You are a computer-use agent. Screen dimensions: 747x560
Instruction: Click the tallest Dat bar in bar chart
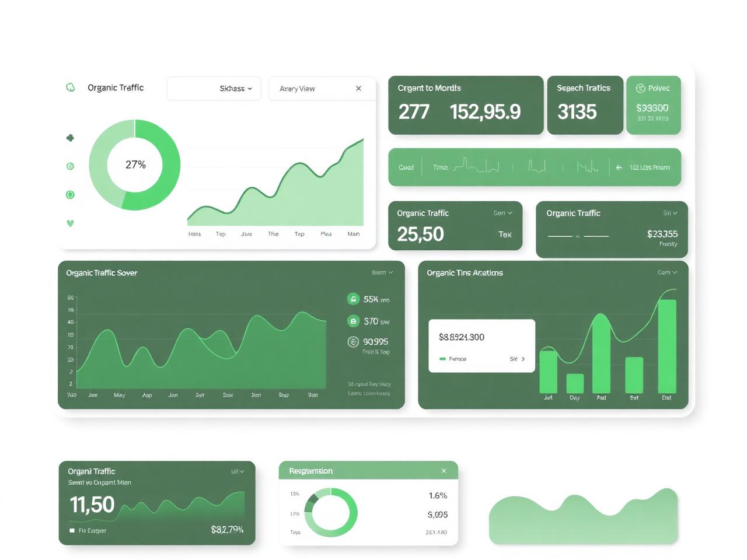click(x=667, y=346)
